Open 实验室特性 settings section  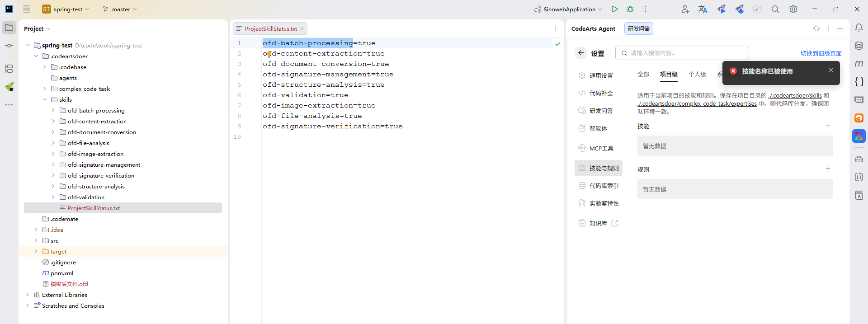[x=599, y=203]
